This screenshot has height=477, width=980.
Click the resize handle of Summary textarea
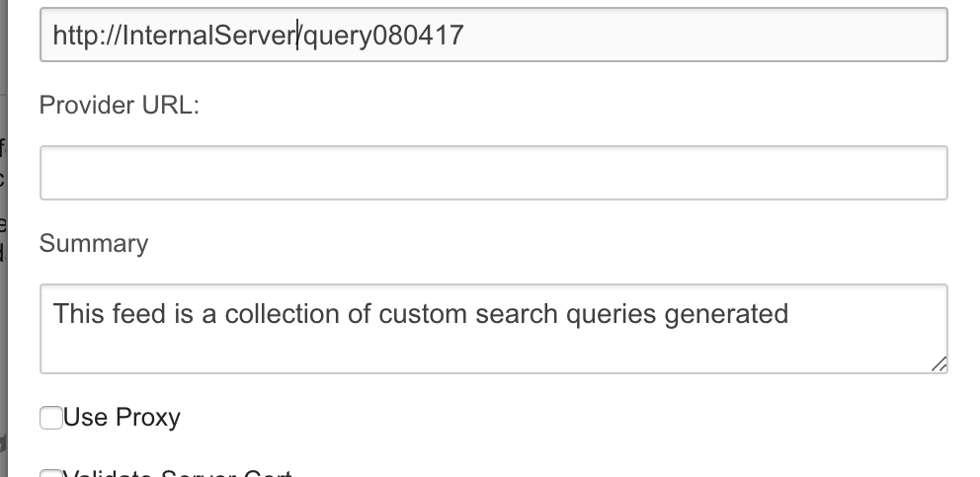click(939, 365)
